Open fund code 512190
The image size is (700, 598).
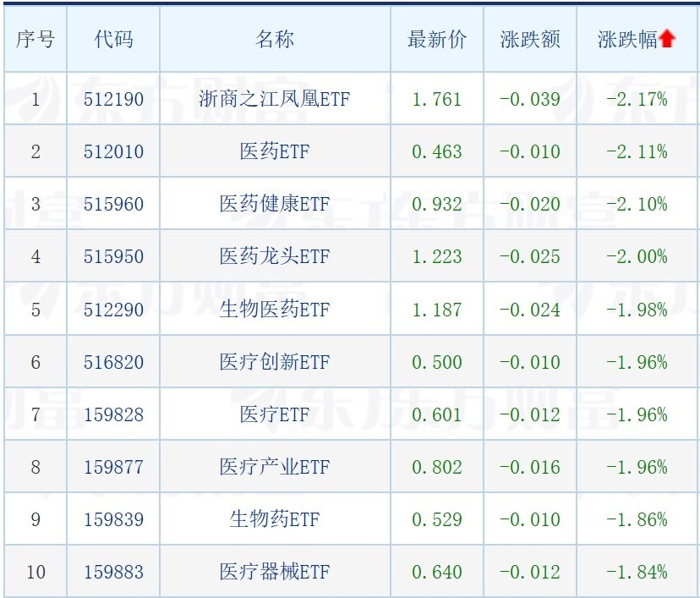(x=113, y=99)
